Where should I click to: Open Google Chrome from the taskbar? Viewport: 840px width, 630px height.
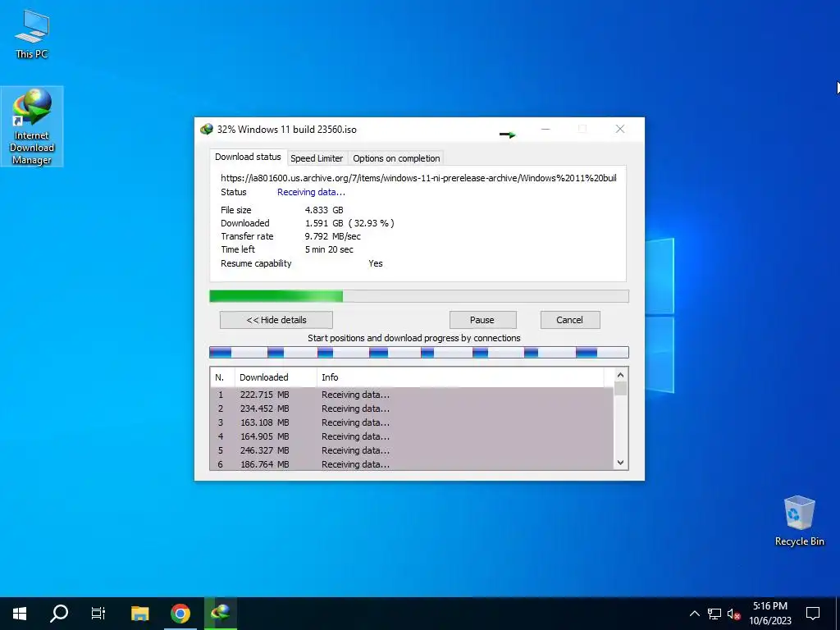click(180, 614)
